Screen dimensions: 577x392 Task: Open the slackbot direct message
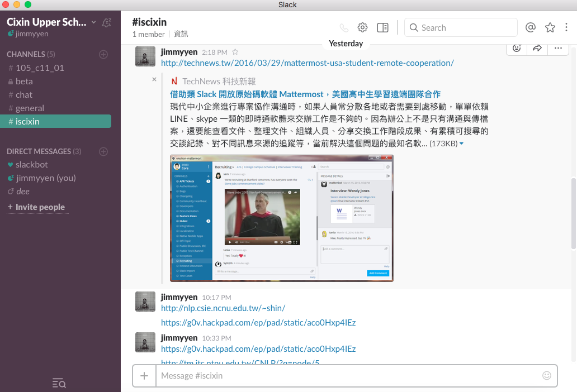coord(32,164)
